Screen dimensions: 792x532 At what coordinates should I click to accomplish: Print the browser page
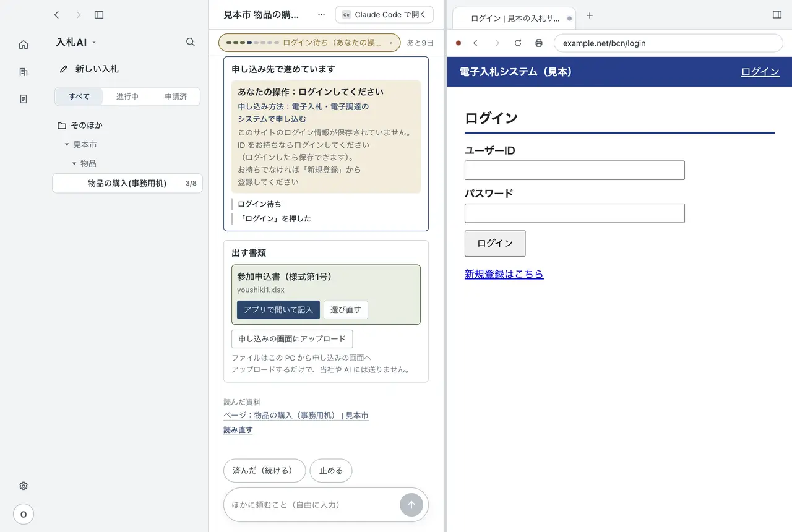click(539, 43)
